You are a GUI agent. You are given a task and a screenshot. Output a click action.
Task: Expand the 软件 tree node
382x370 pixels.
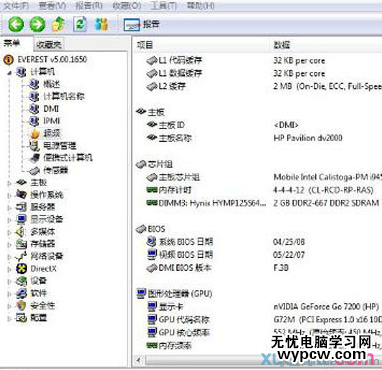(9, 294)
